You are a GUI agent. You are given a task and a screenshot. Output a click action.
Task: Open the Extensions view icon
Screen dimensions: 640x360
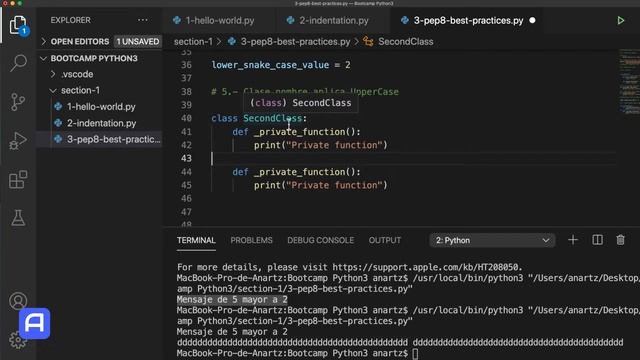[x=18, y=179]
